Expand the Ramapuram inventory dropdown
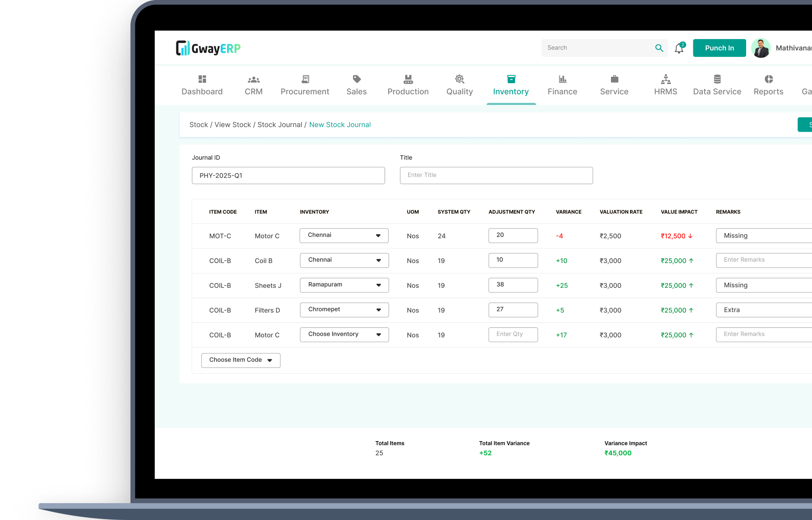Screen dimensions: 812x520 tap(344, 285)
